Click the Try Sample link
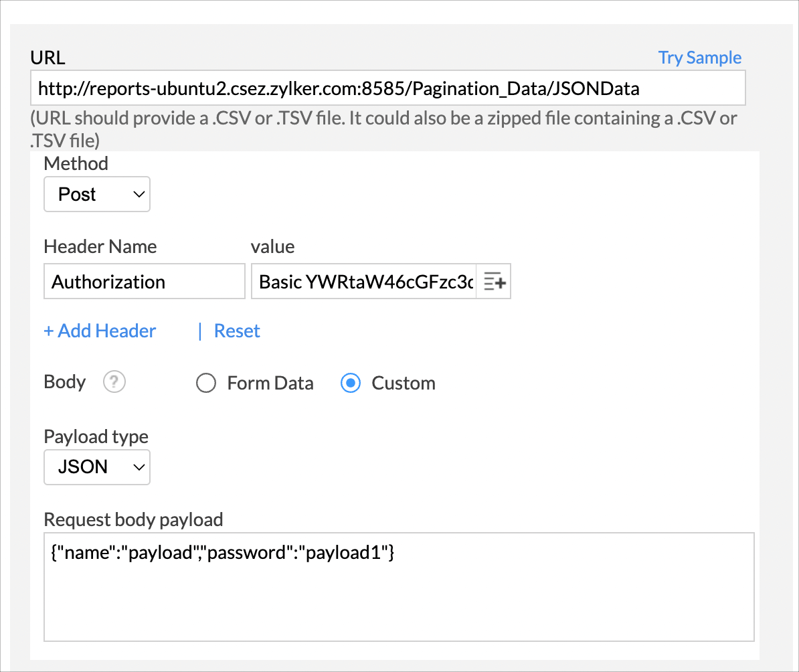The width and height of the screenshot is (799, 672). coord(699,58)
